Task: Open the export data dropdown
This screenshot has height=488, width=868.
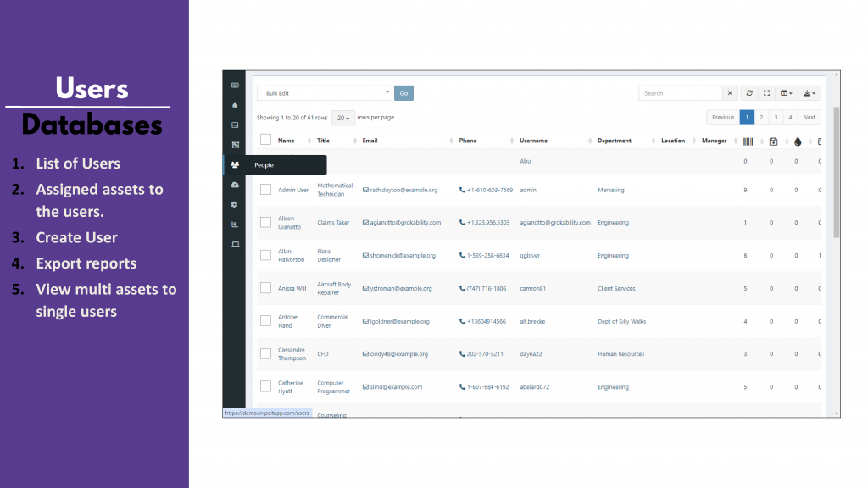Action: pos(810,93)
